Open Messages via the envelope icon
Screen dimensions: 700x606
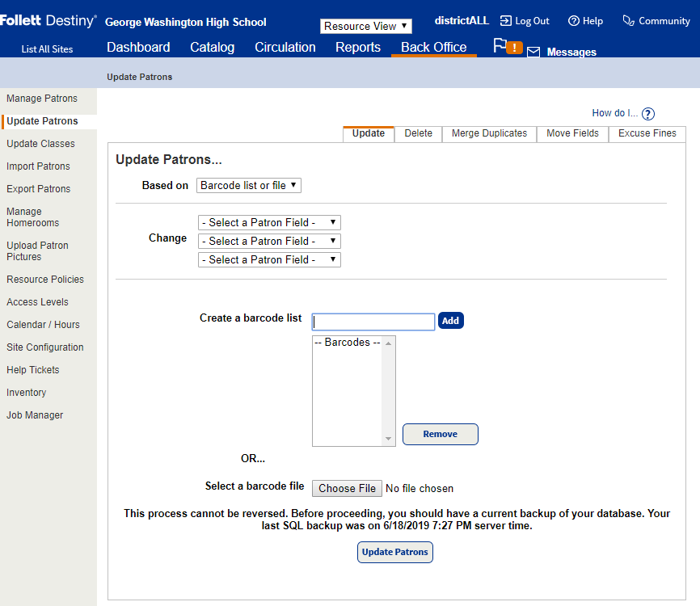(533, 52)
